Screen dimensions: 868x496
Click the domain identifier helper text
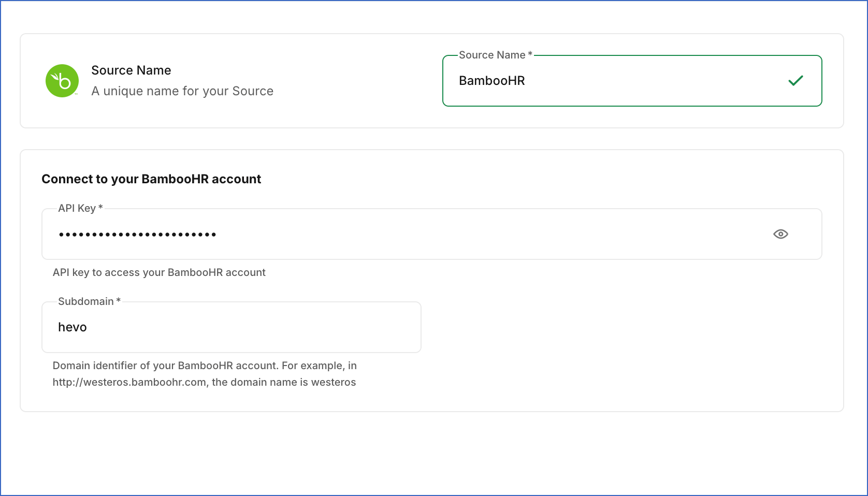coord(205,366)
